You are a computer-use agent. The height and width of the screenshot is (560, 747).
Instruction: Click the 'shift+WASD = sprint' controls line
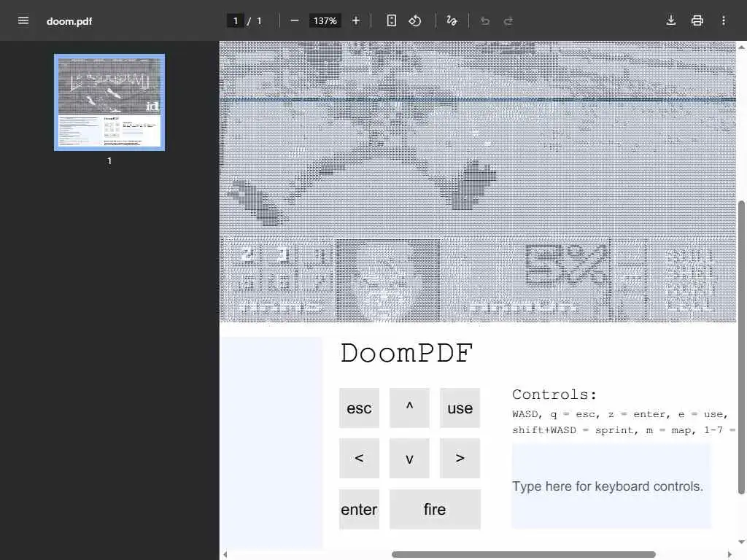(x=624, y=430)
